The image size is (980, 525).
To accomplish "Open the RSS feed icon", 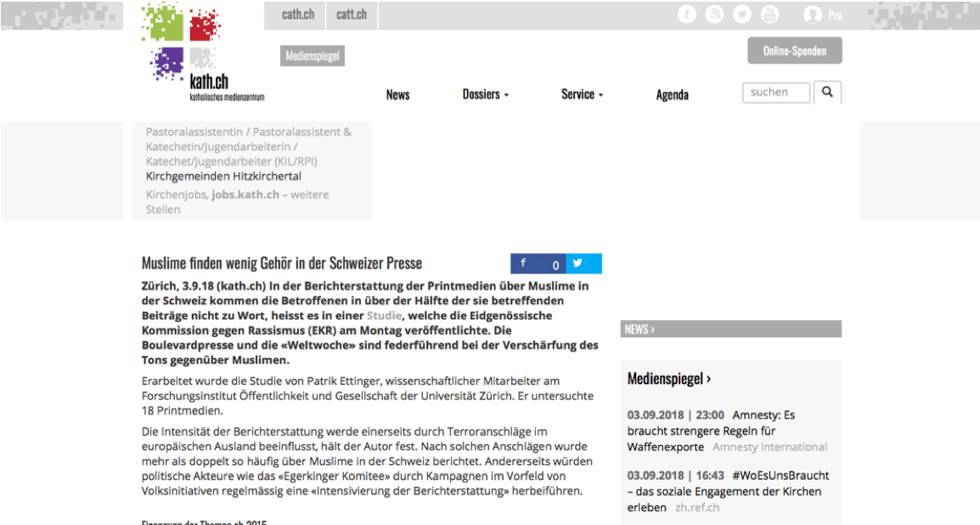I will [x=714, y=14].
